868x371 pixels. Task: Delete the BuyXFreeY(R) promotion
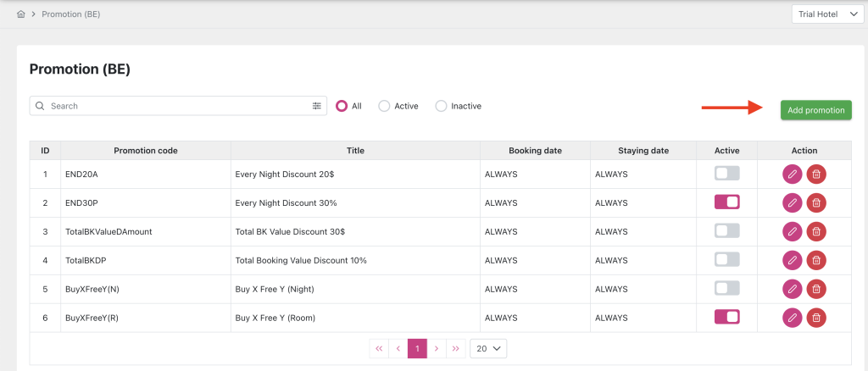(815, 318)
